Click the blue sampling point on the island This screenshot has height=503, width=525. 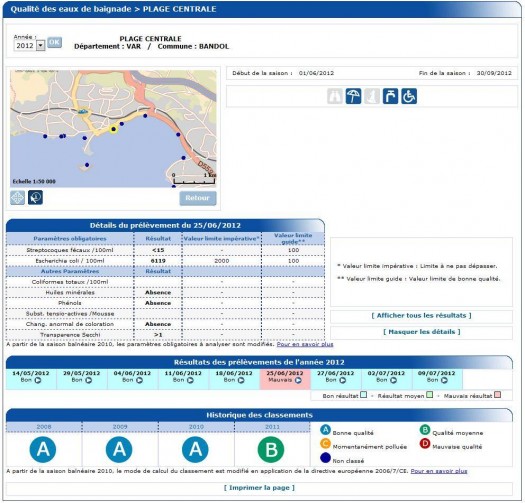(x=87, y=165)
